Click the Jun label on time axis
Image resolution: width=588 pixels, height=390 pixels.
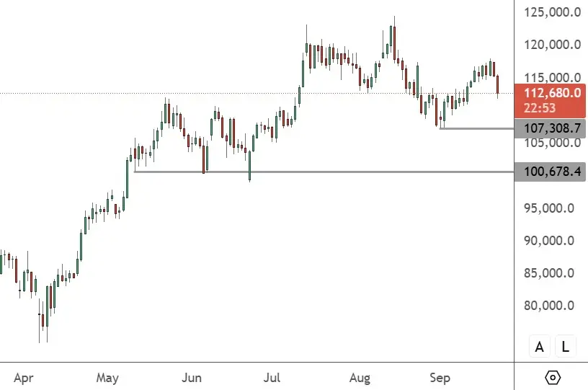pyautogui.click(x=191, y=377)
